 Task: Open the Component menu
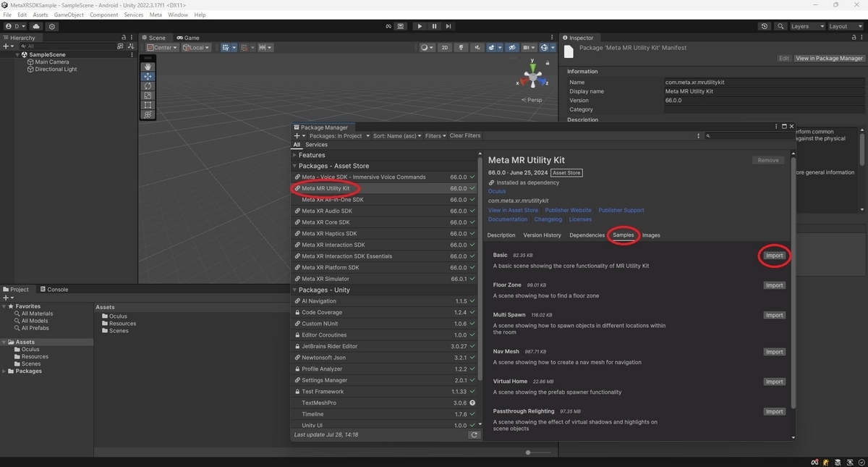click(x=103, y=14)
